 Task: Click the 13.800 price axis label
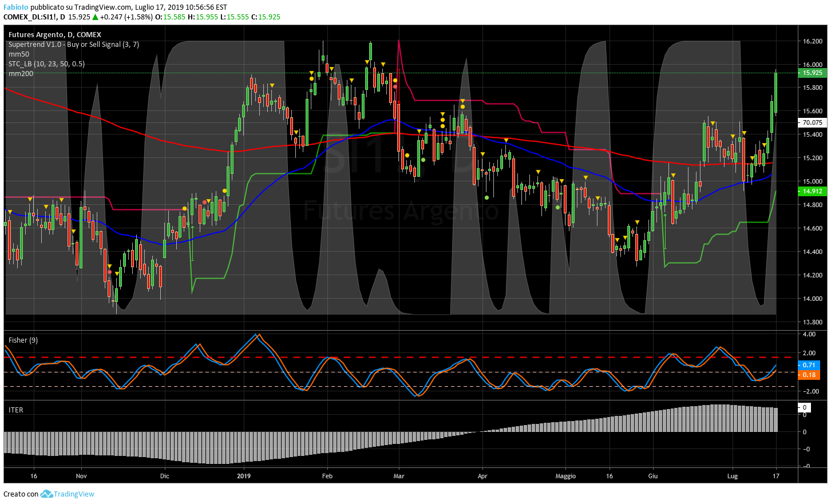[x=813, y=322]
